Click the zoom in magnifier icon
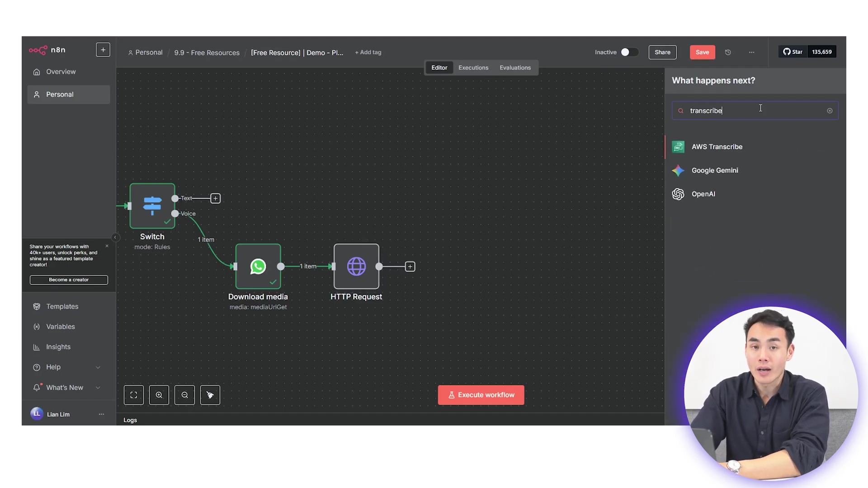 [159, 395]
